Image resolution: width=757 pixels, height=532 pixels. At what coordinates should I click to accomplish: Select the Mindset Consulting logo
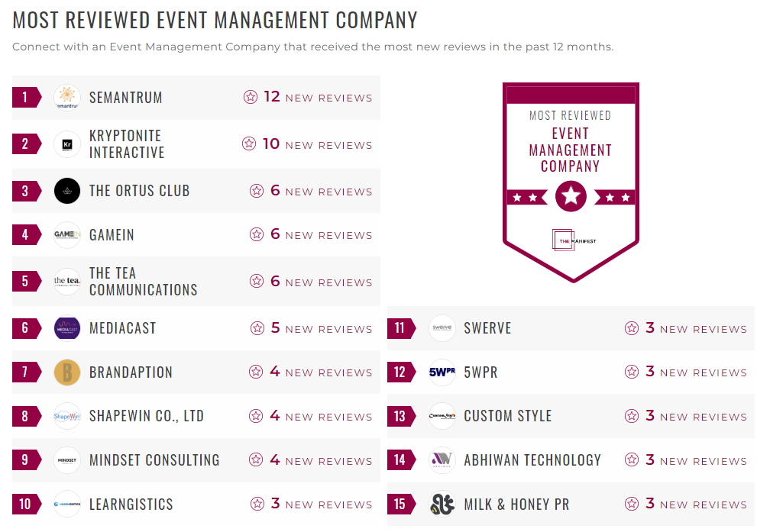click(67, 460)
